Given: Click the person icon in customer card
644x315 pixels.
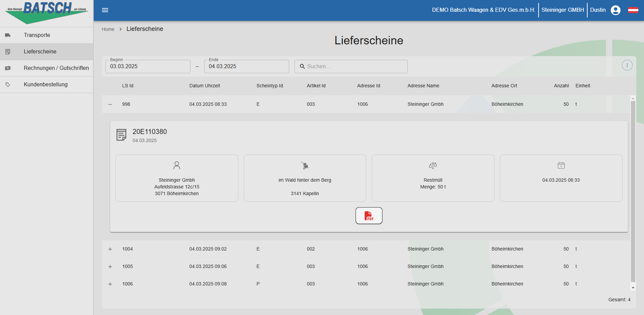Looking at the screenshot, I should pyautogui.click(x=177, y=165).
